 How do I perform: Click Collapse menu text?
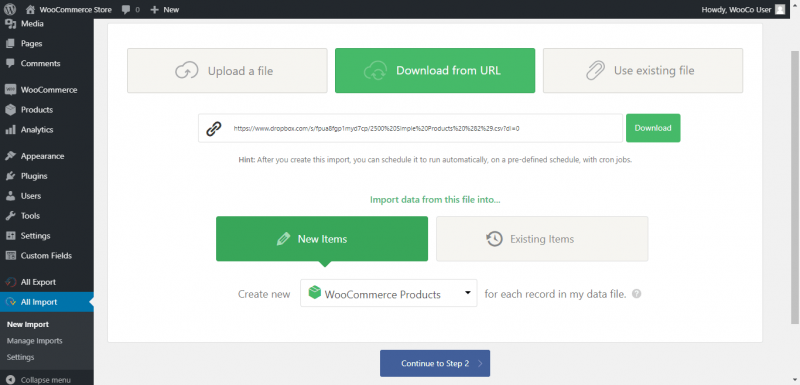tap(45, 380)
